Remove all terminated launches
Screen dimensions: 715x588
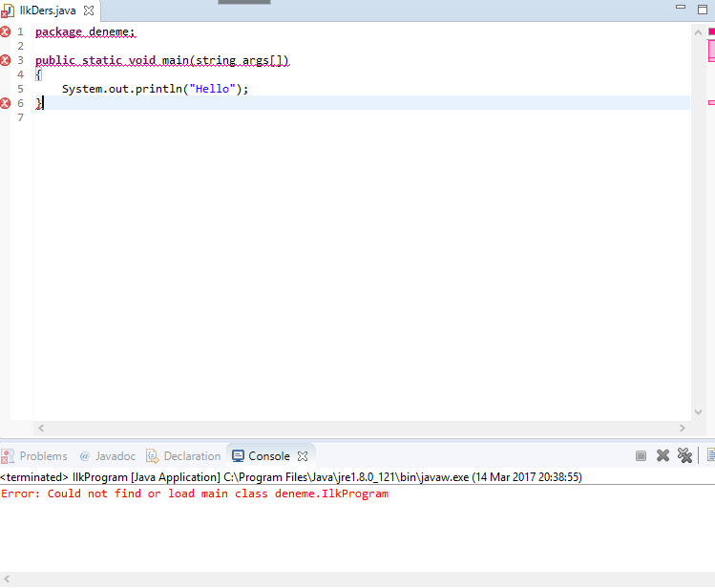pyautogui.click(x=684, y=456)
